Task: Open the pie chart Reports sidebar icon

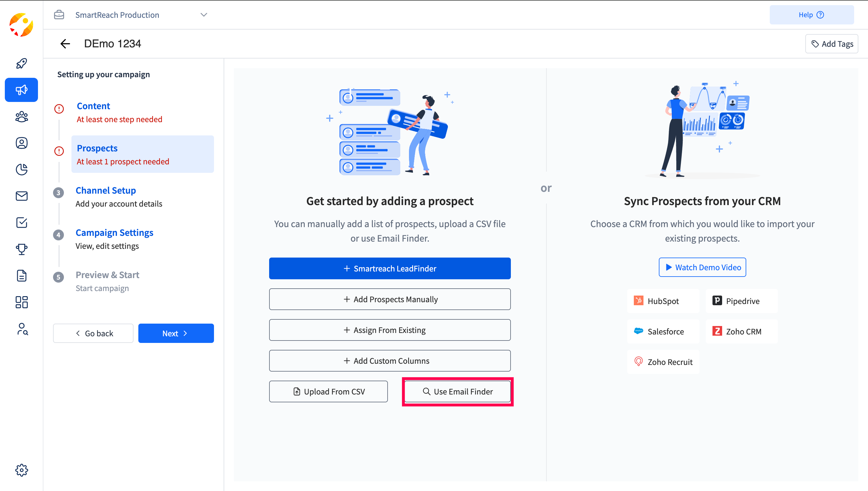Action: point(22,169)
